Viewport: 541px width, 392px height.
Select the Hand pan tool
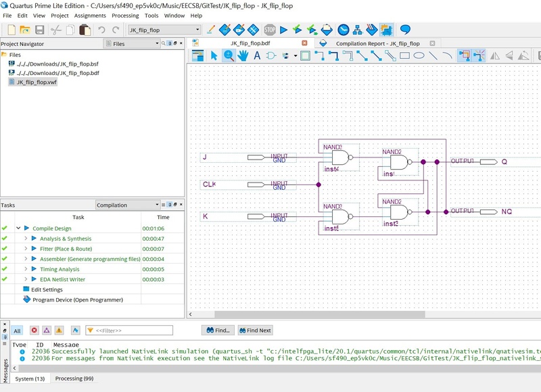coord(242,56)
